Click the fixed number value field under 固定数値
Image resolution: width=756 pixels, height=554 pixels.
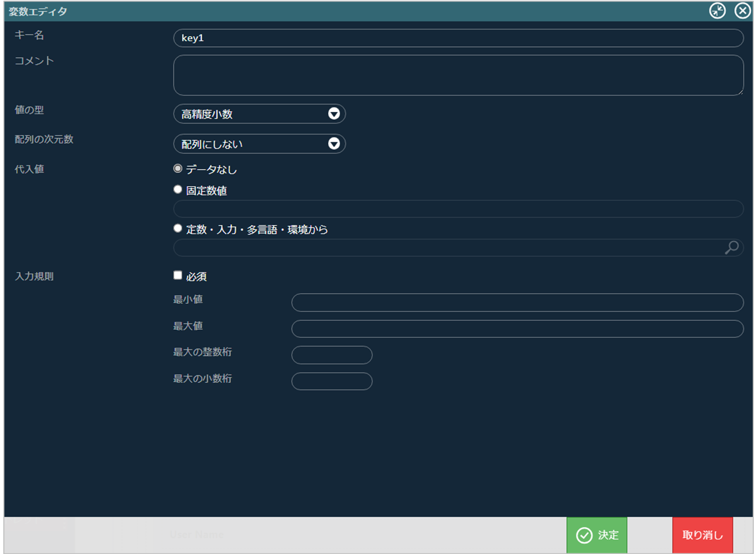[x=458, y=209]
